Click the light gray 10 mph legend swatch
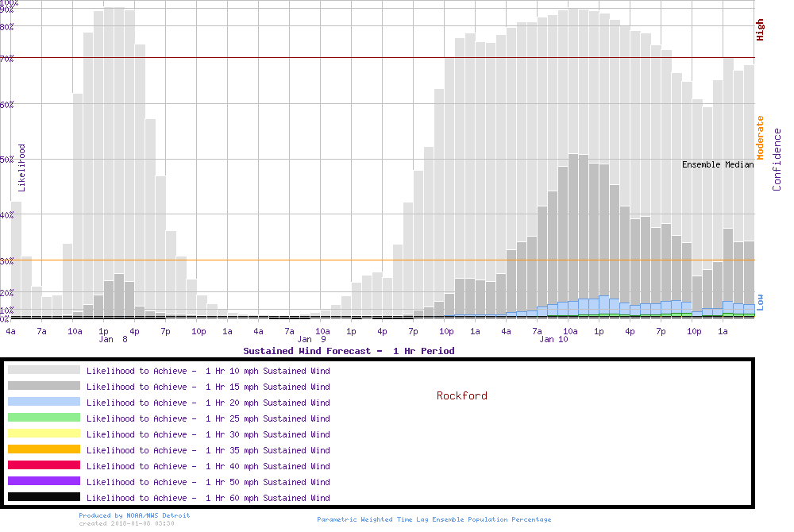Viewport: 794px width, 532px height. 44,370
